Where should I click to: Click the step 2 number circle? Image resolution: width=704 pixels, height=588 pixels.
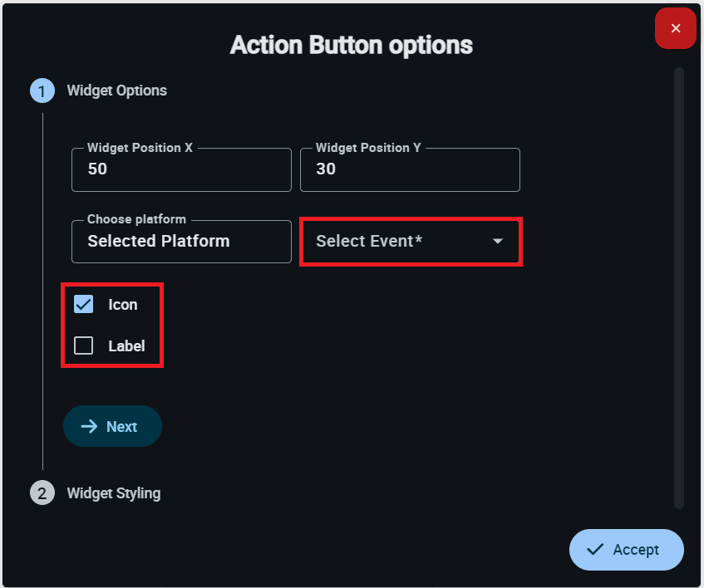[42, 493]
